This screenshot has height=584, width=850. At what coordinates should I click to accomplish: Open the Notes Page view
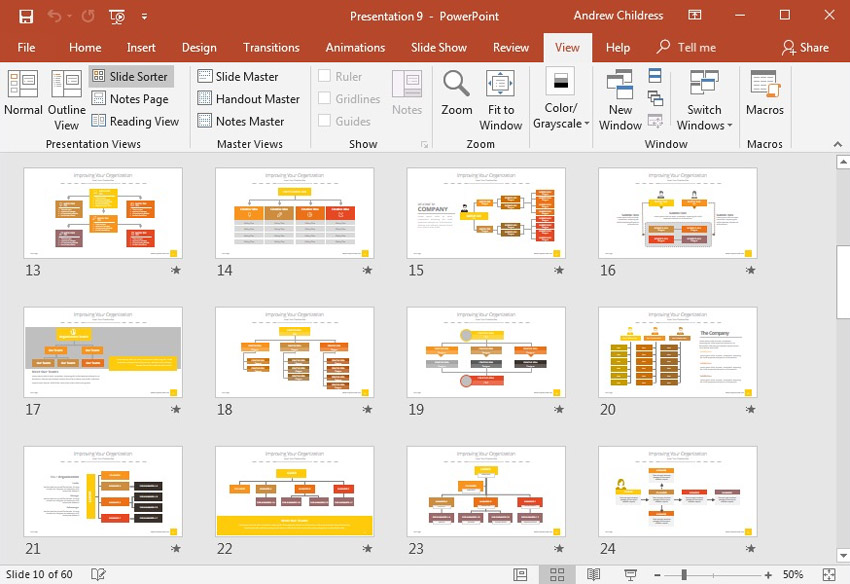coord(131,99)
